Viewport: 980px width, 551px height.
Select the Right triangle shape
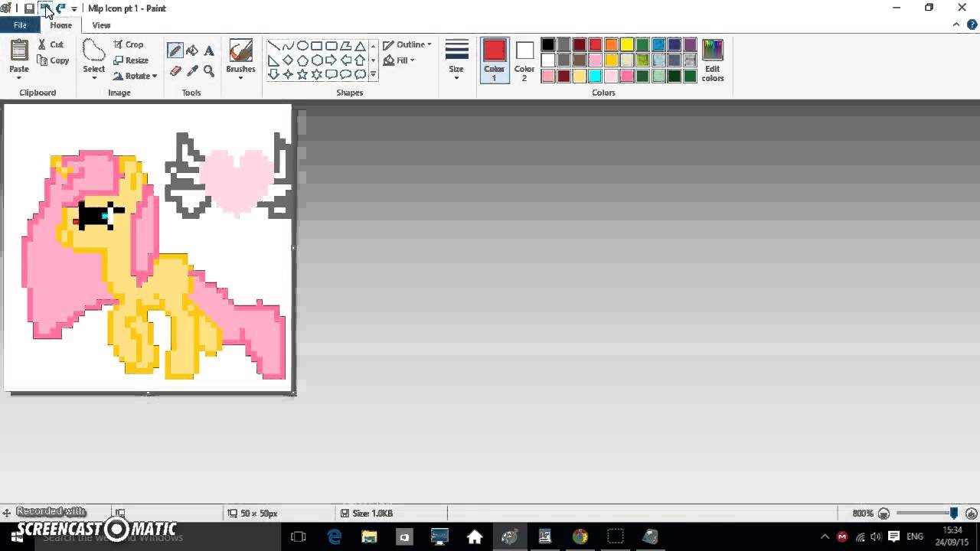pyautogui.click(x=273, y=60)
